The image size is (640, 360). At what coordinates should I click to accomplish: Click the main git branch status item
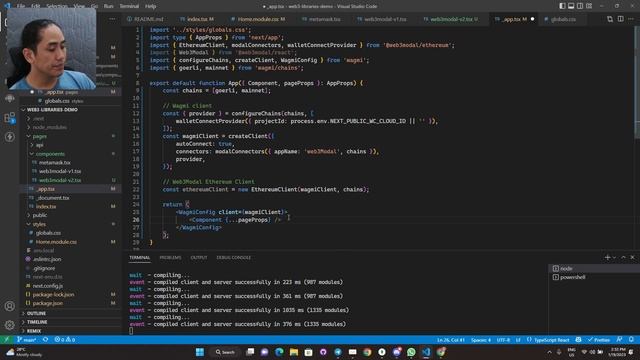tap(27, 340)
